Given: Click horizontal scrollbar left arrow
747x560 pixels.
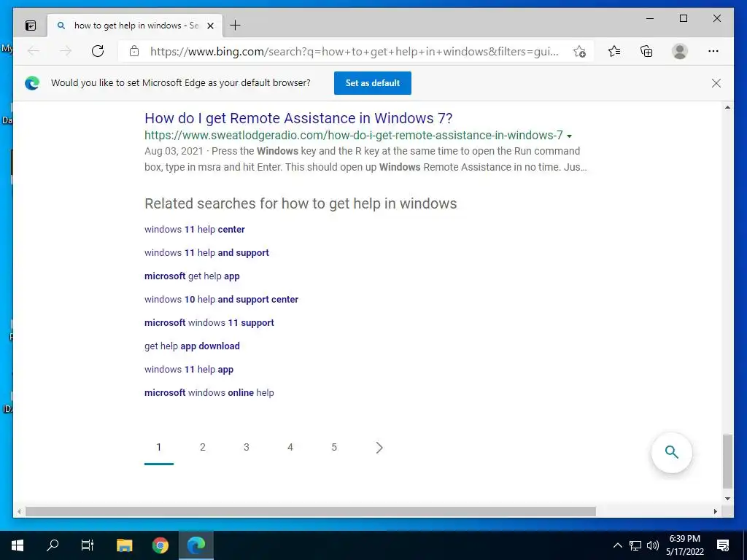Looking at the screenshot, I should (x=19, y=511).
